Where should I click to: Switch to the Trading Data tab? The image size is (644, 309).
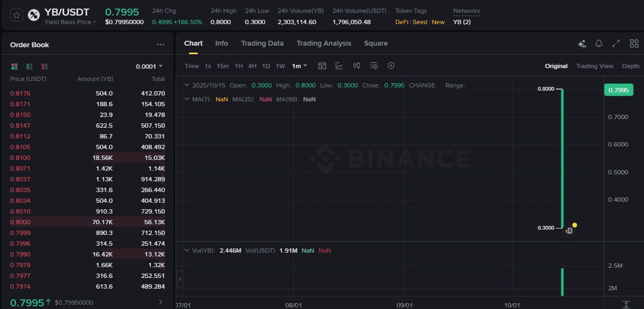pos(262,43)
